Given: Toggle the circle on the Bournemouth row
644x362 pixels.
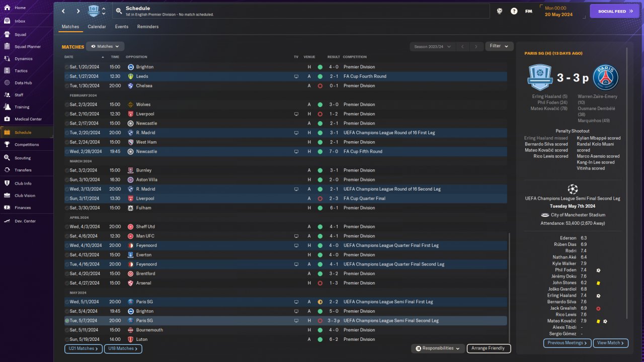Looking at the screenshot, I should [x=67, y=330].
